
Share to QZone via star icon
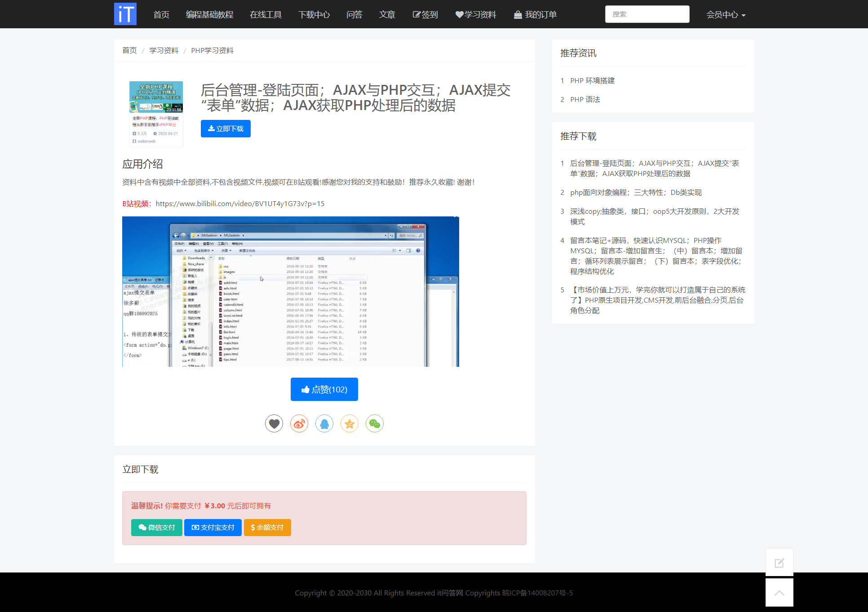350,423
